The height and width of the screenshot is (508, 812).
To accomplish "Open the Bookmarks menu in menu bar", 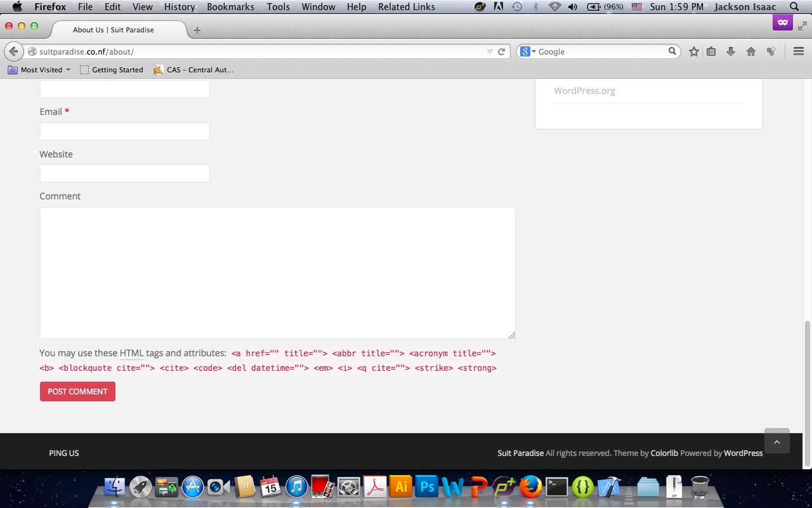I will [x=230, y=7].
